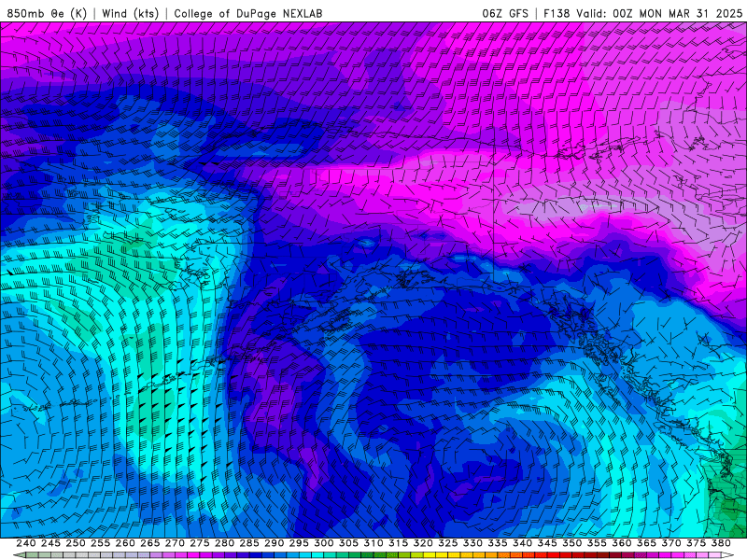Click the 'F138' forecast hour label
Viewport: 747px width, 560px height.
557,13
